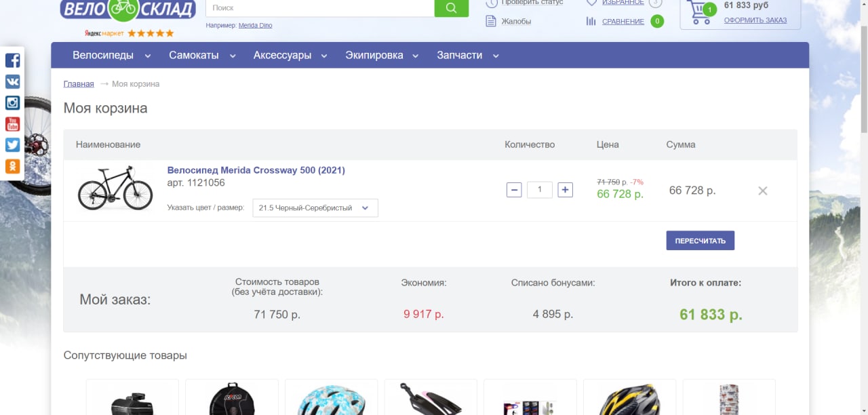Click the ОФОРМИТЬ ЗАКАЗ link
The width and height of the screenshot is (868, 415).
tap(755, 20)
